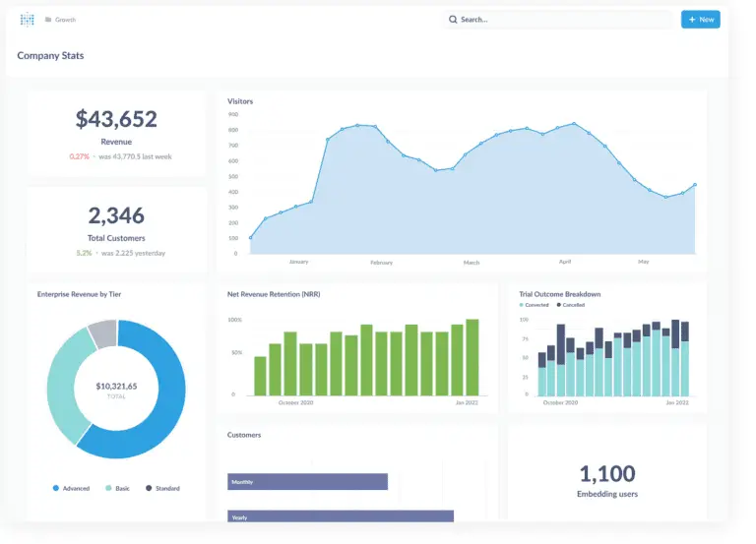Click the January label on Visitors axis
The width and height of the screenshot is (756, 544).
[298, 262]
